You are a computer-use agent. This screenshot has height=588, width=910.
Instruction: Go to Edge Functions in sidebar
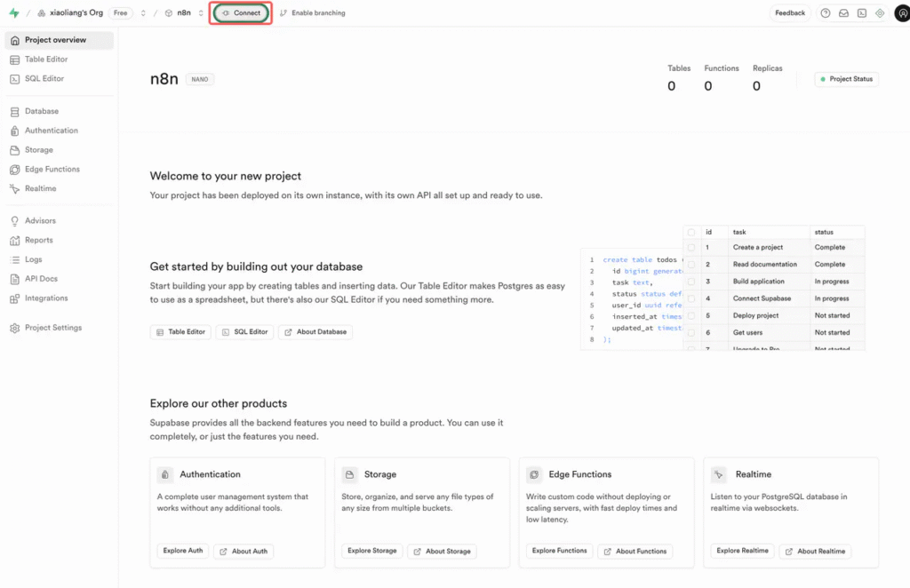(x=52, y=170)
